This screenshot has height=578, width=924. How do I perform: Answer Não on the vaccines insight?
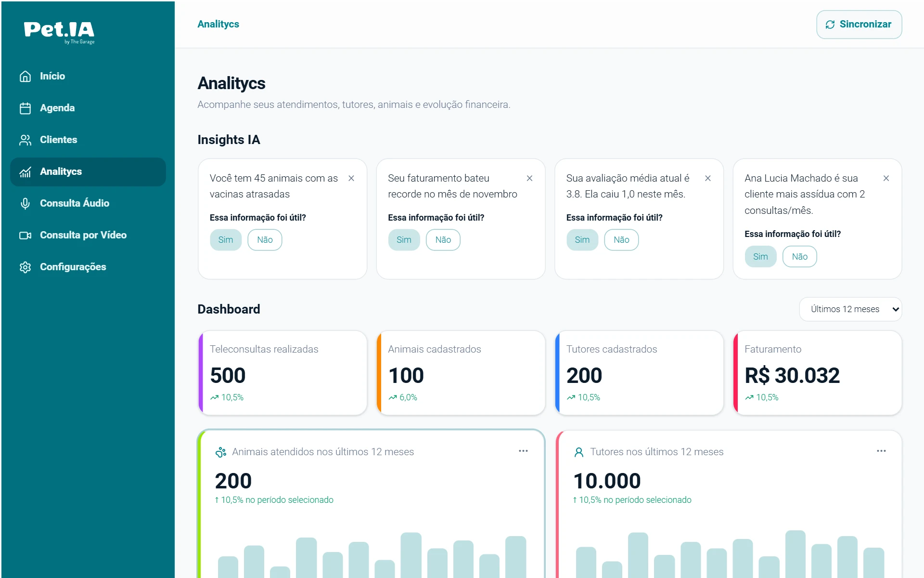click(x=265, y=240)
